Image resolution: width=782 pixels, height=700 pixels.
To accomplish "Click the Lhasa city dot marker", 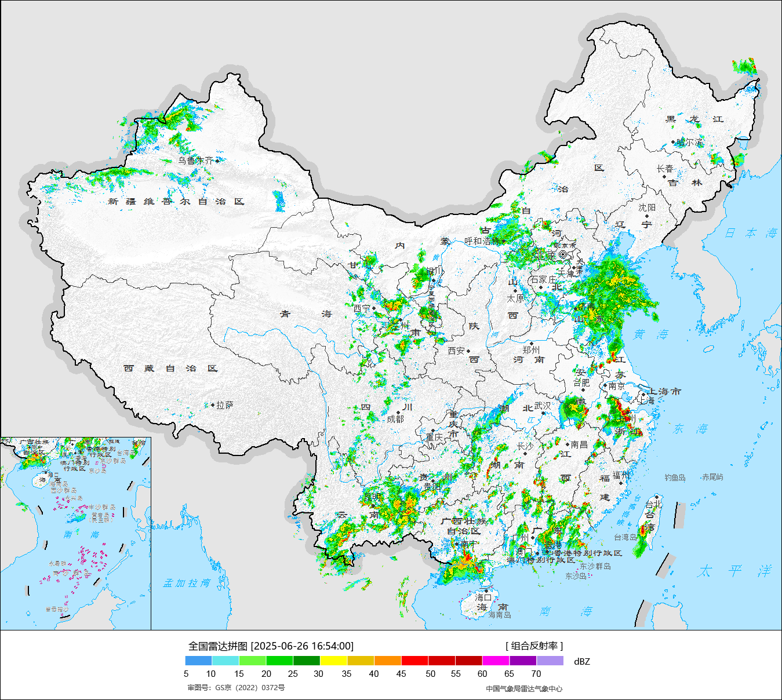I will pos(213,405).
